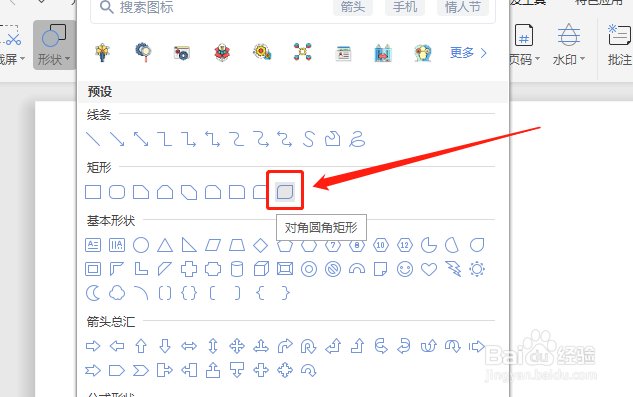The image size is (633, 397).
Task: Choose the cylinder shape
Action: click(x=237, y=269)
